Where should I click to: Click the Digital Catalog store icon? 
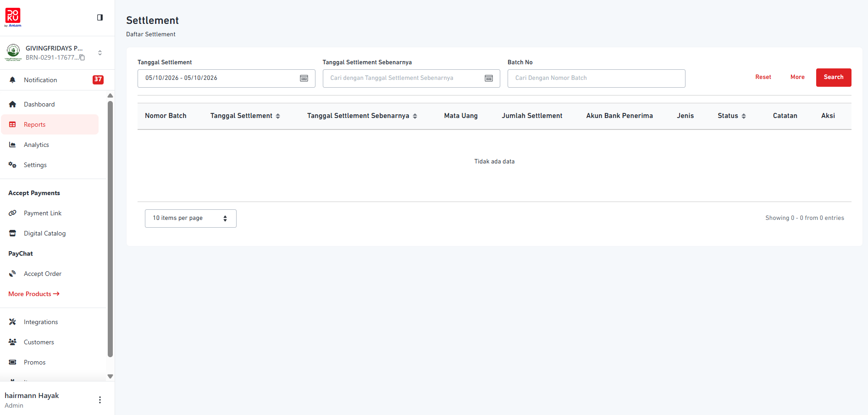[x=12, y=233]
